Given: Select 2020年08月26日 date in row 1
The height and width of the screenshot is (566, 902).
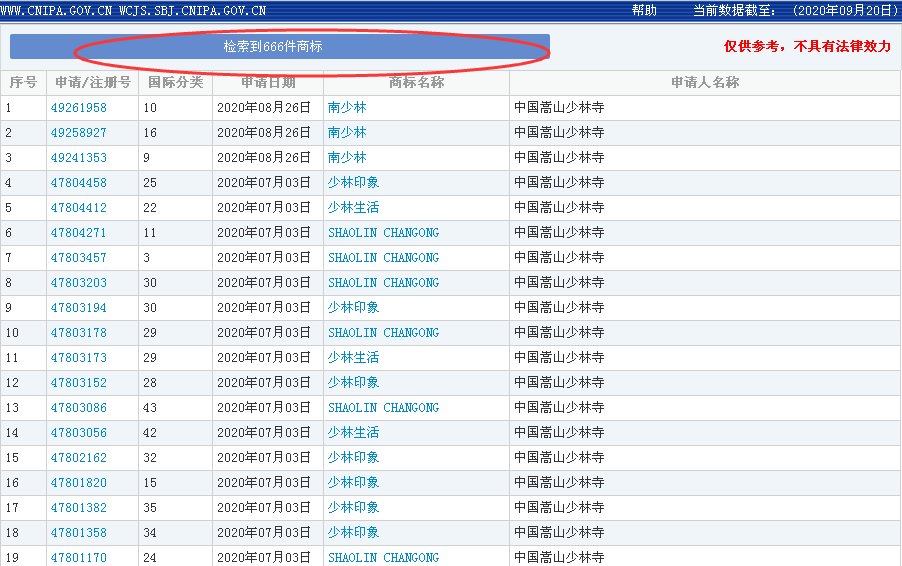Looking at the screenshot, I should click(x=264, y=108).
